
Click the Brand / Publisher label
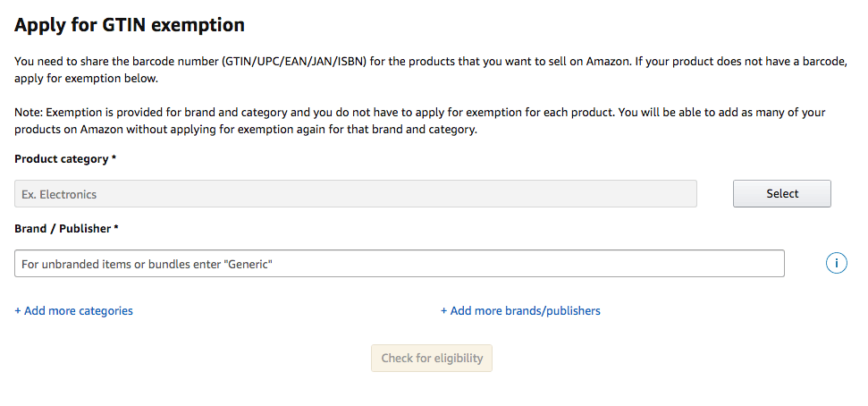[x=63, y=228]
